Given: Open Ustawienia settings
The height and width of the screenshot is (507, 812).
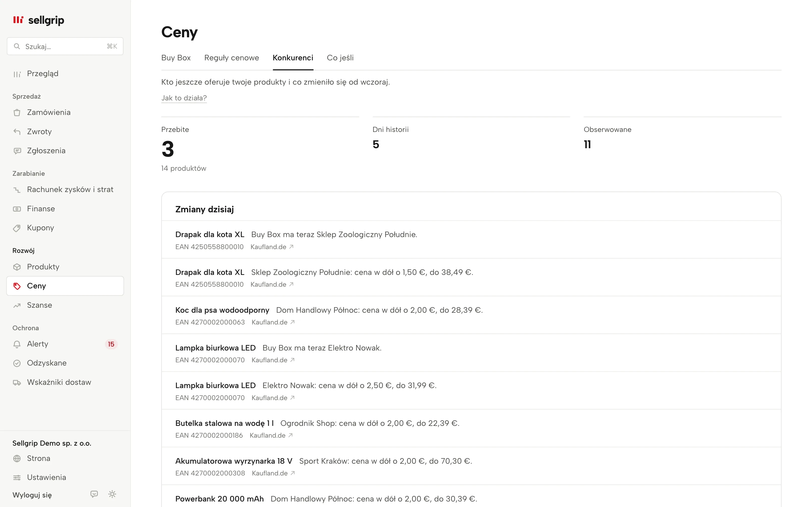Looking at the screenshot, I should [65, 477].
